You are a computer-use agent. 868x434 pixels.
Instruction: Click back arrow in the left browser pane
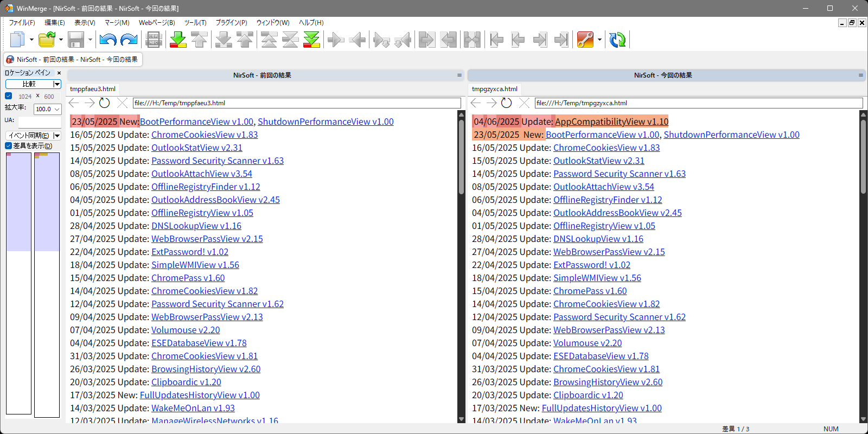(x=74, y=103)
